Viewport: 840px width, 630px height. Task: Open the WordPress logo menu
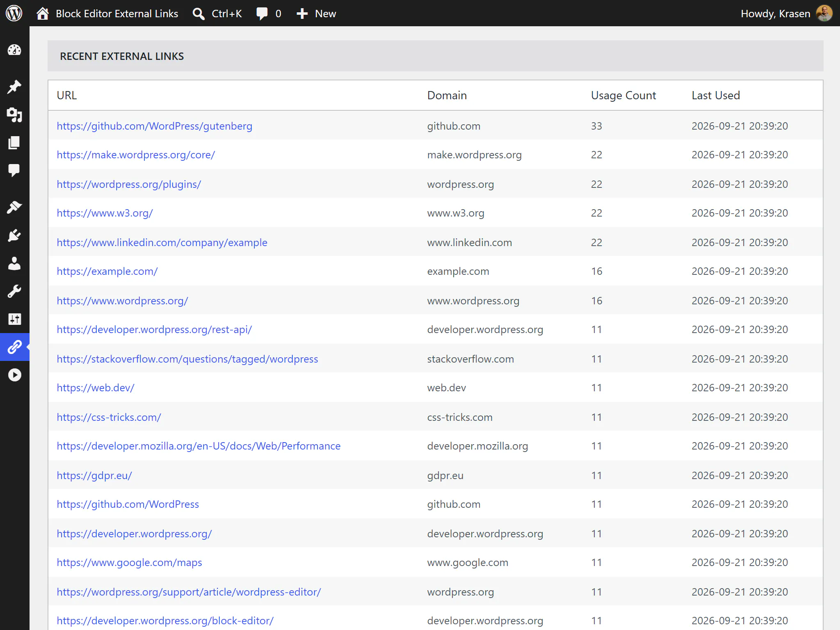click(14, 13)
